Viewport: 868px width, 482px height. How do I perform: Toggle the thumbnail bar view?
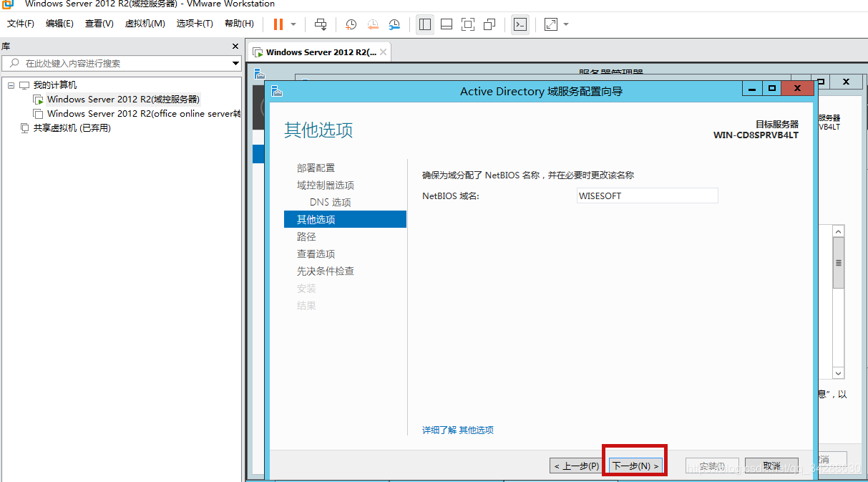coord(447,24)
